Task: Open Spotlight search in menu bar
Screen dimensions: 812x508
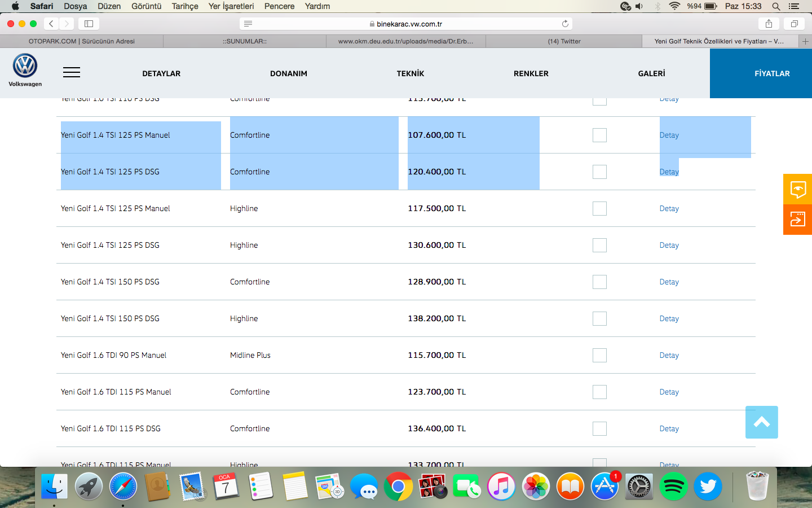Action: tap(776, 6)
